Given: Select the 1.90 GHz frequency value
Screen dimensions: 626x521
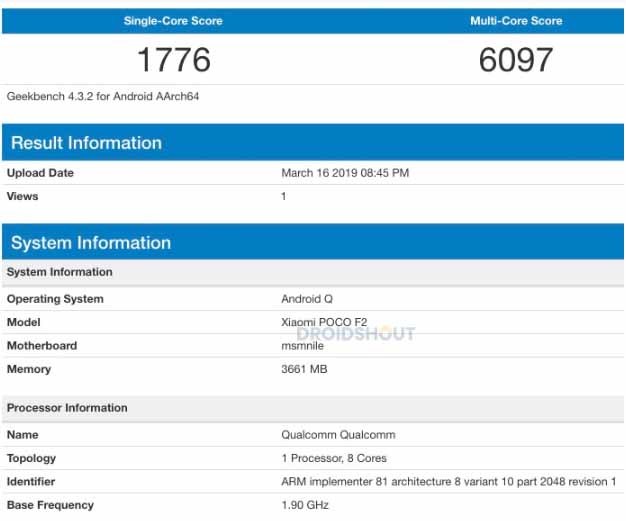Looking at the screenshot, I should (x=305, y=505).
